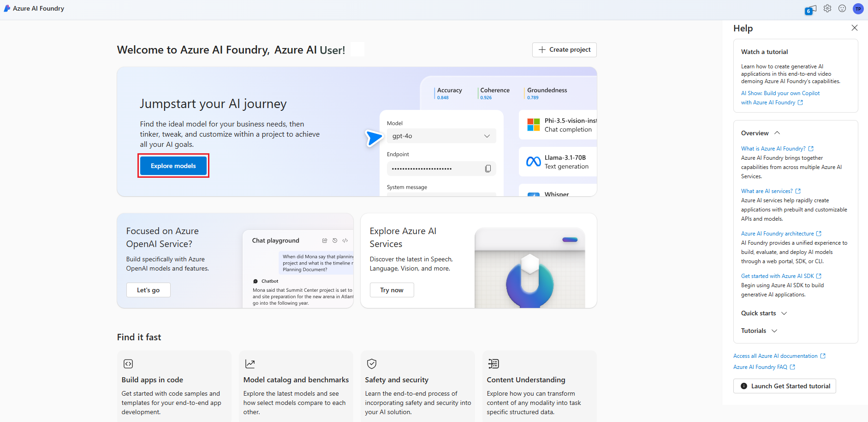
Task: Open the notifications icon with badge 6
Action: pyautogui.click(x=810, y=10)
